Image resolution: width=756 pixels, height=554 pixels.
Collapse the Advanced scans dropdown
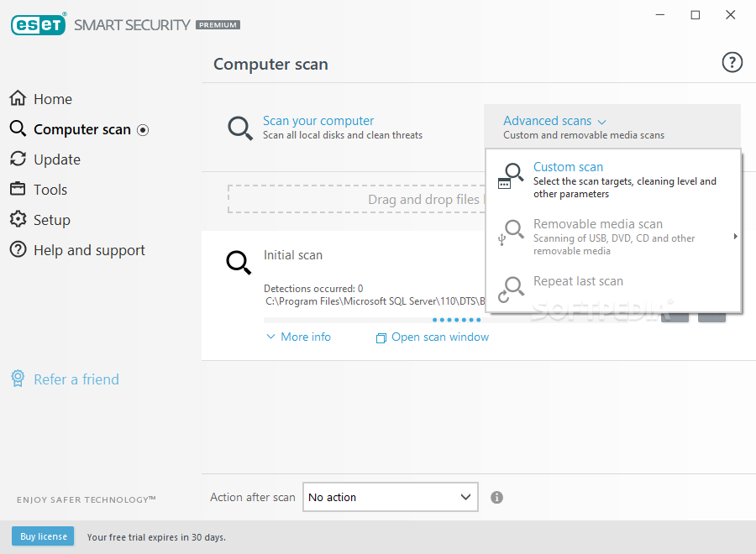(612, 127)
